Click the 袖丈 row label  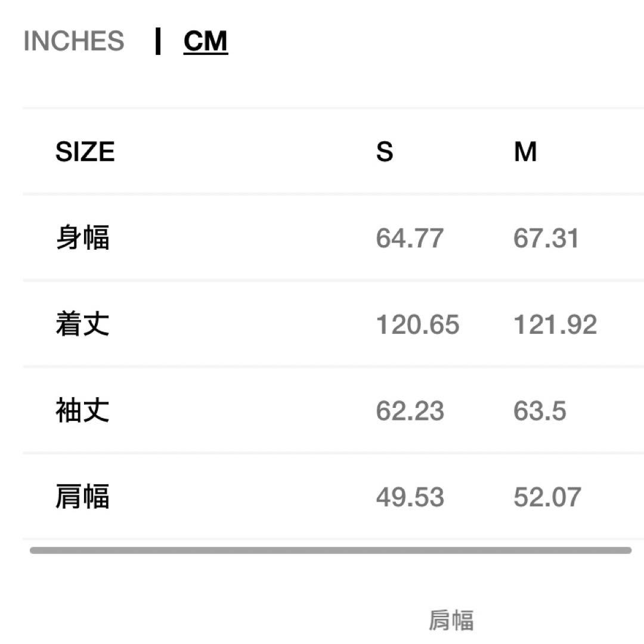82,411
